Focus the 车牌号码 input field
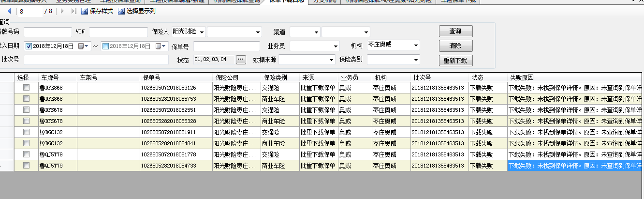Screen dimensions: 644x199 (x=47, y=32)
